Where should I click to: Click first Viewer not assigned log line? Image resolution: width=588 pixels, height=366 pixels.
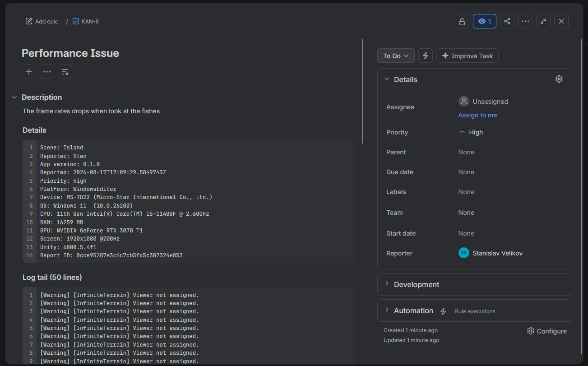120,295
